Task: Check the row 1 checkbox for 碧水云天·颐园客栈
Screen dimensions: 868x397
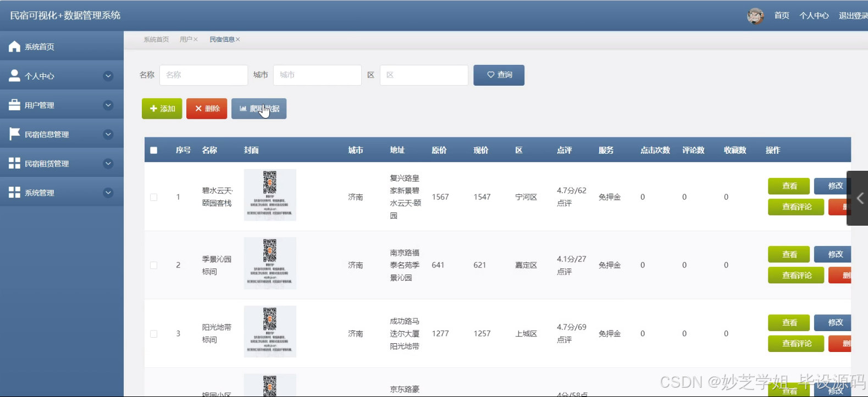Action: click(154, 197)
